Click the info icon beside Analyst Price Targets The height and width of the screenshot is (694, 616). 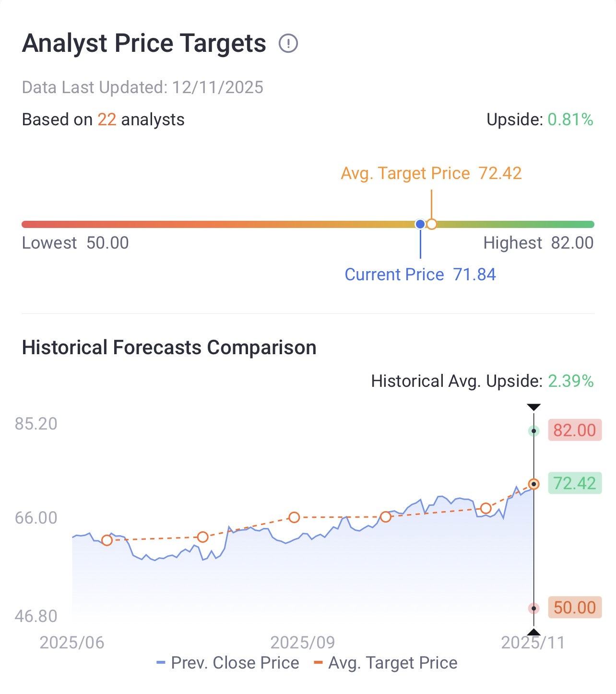click(x=288, y=44)
